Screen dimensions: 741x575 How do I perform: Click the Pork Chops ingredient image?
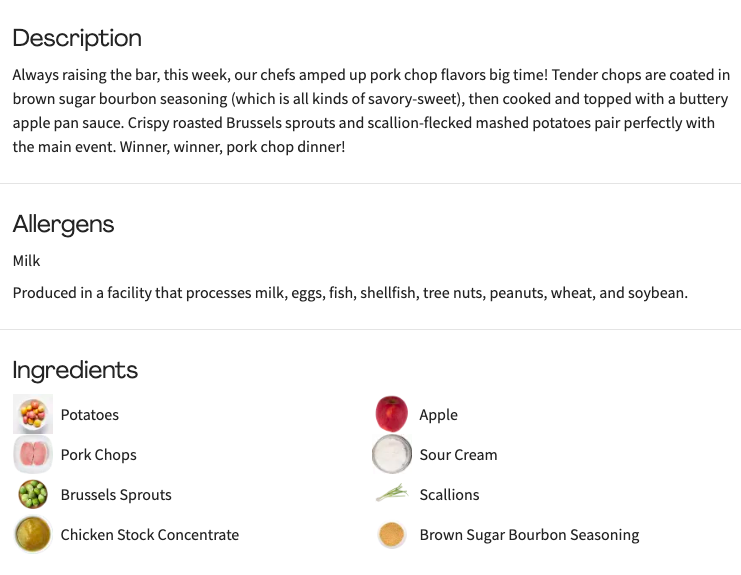33,454
